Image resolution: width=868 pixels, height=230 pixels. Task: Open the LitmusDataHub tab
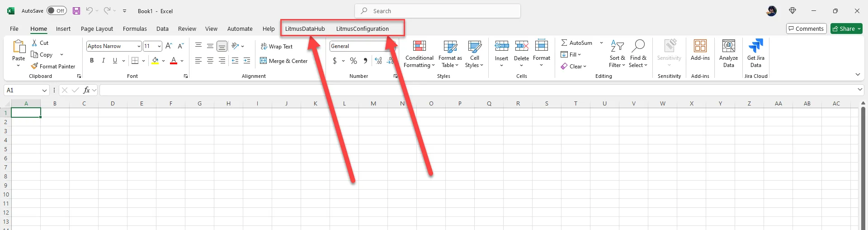(x=305, y=29)
